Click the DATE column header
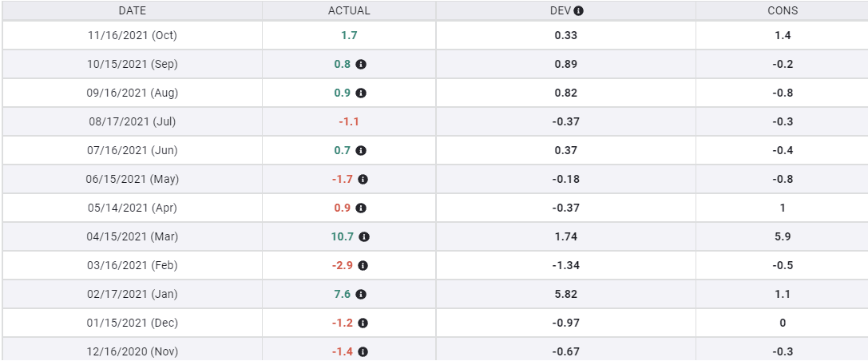868x361 pixels. pyautogui.click(x=133, y=11)
